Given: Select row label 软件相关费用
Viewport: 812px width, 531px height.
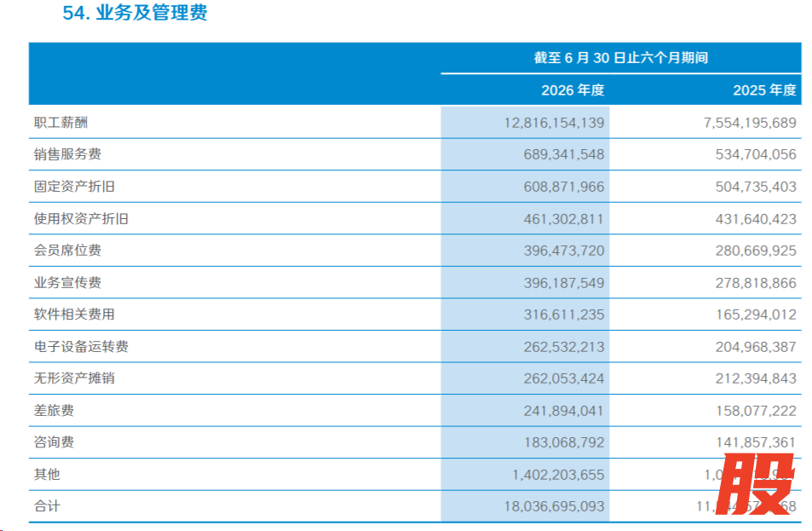Looking at the screenshot, I should point(74,314).
